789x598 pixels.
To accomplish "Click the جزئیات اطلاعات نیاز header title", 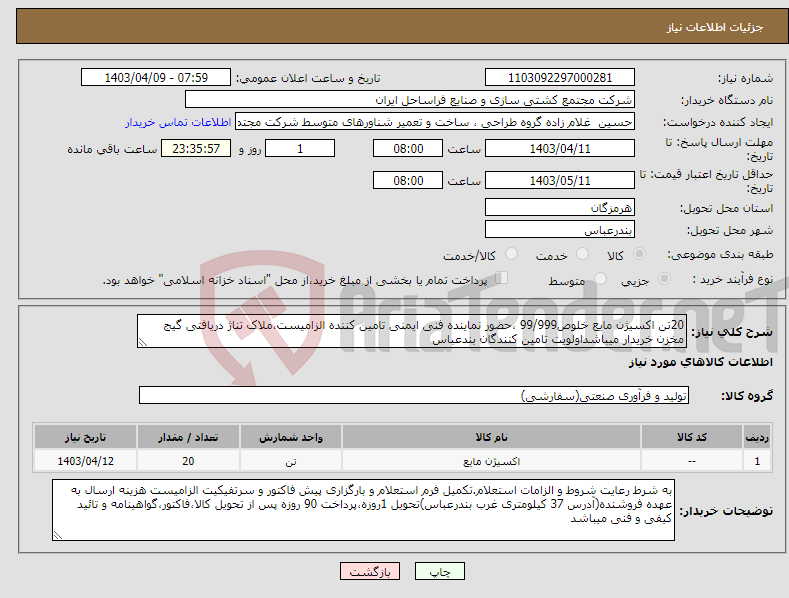I will pos(715,27).
